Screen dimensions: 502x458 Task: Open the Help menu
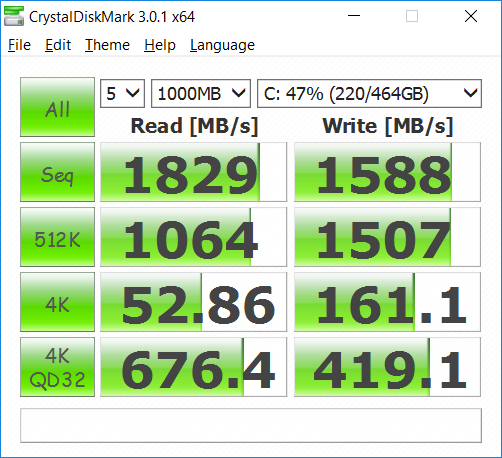point(160,45)
